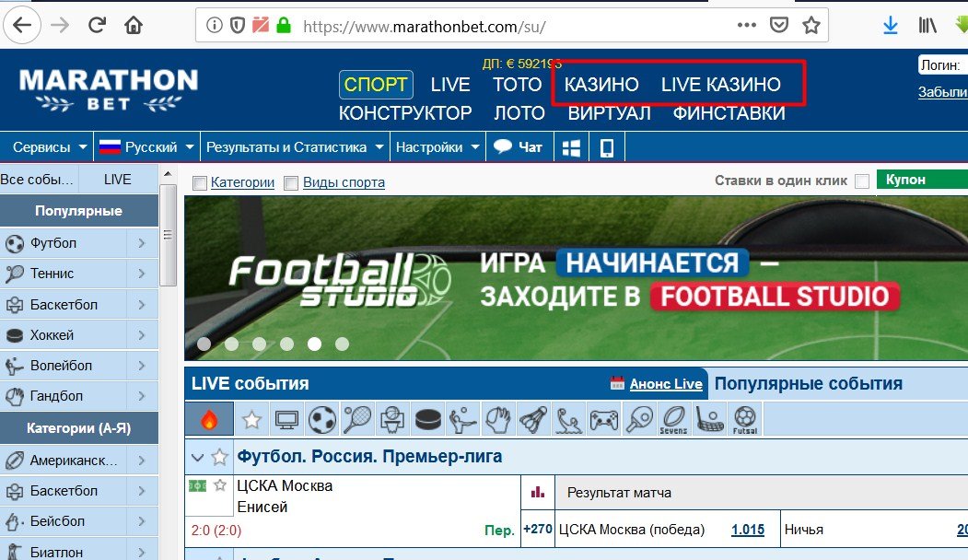Tick the Виды спорта checkbox
Image resolution: width=968 pixels, height=560 pixels.
click(x=291, y=182)
